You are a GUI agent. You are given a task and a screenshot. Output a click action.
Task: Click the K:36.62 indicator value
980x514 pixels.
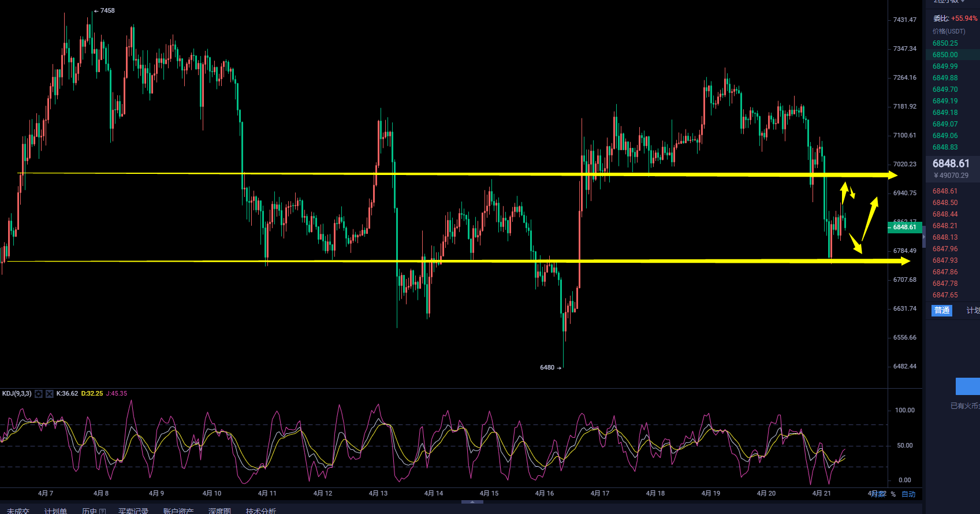[67, 394]
